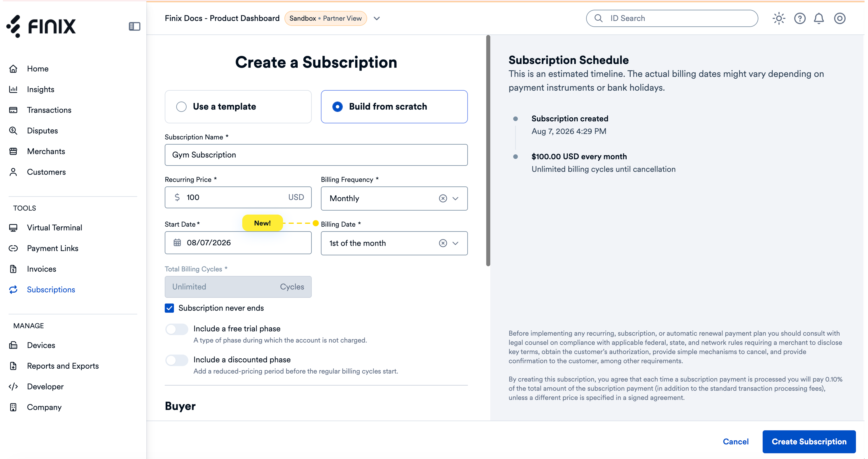The image size is (868, 459).
Task: Collapse the sidebar panel icon
Action: tap(134, 26)
